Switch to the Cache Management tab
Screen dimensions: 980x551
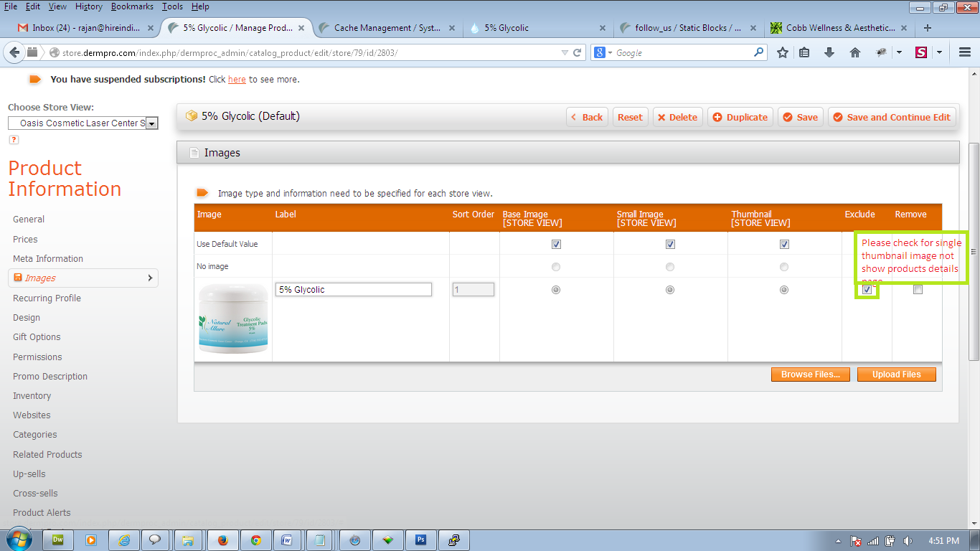387,28
